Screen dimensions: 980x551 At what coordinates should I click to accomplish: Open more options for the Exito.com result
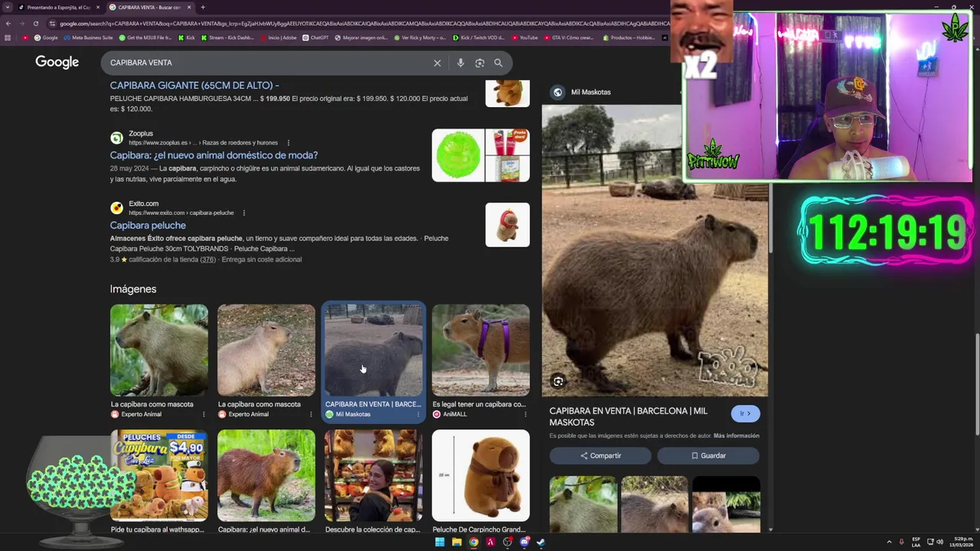(x=244, y=213)
